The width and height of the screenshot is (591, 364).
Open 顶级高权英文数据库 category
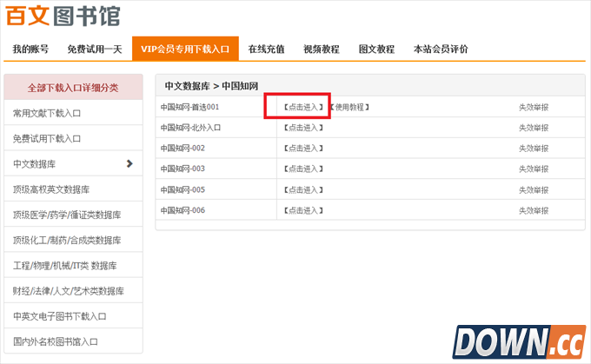(x=73, y=189)
